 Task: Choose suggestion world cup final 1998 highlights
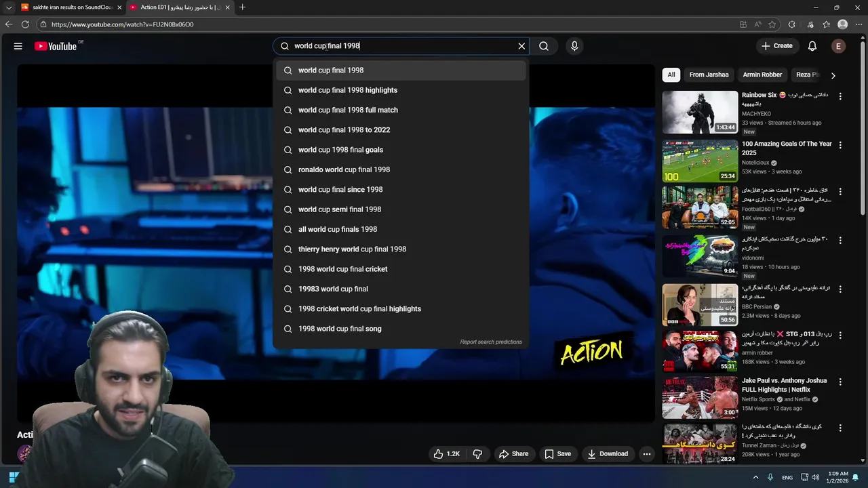[401, 90]
